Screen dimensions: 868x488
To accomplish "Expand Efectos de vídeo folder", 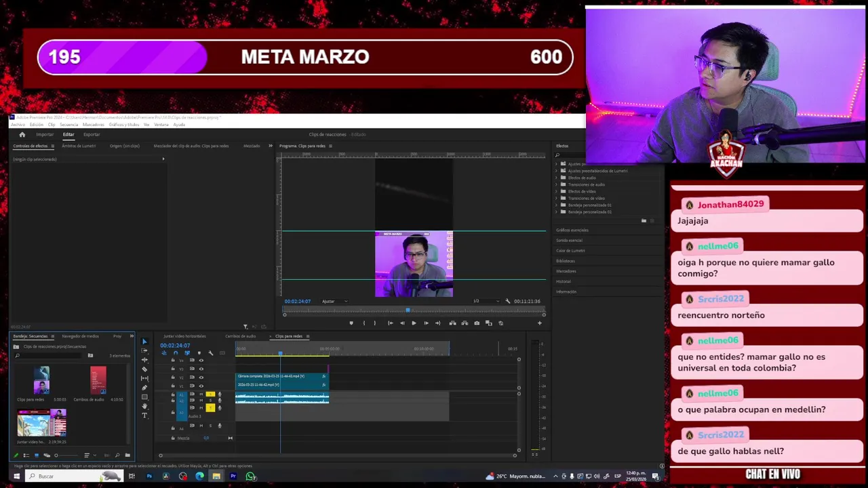I will tap(556, 191).
